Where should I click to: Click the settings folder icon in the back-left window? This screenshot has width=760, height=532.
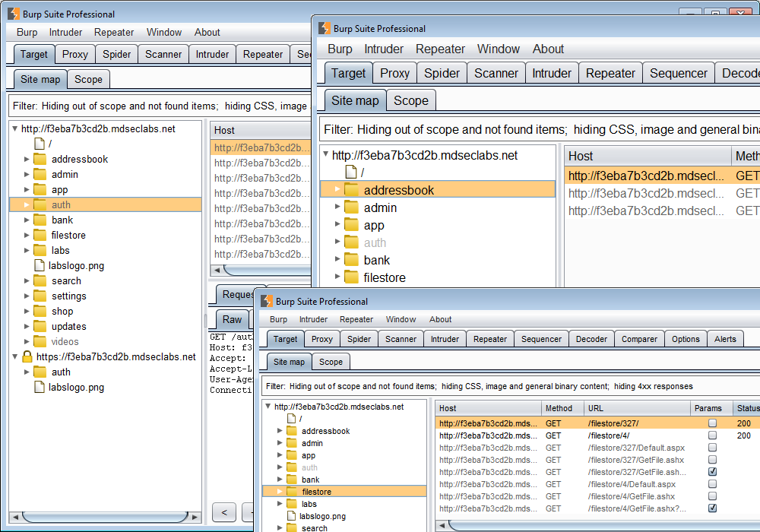pos(40,296)
